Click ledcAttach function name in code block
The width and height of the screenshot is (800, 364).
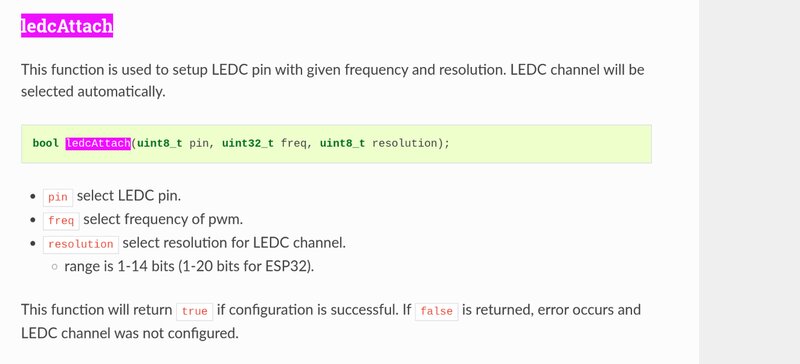tap(98, 143)
